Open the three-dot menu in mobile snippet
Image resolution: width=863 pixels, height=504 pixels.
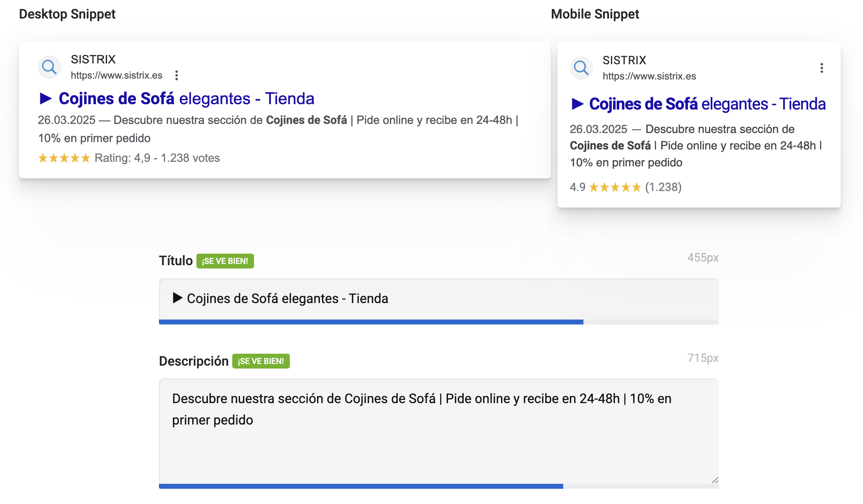[x=821, y=68]
